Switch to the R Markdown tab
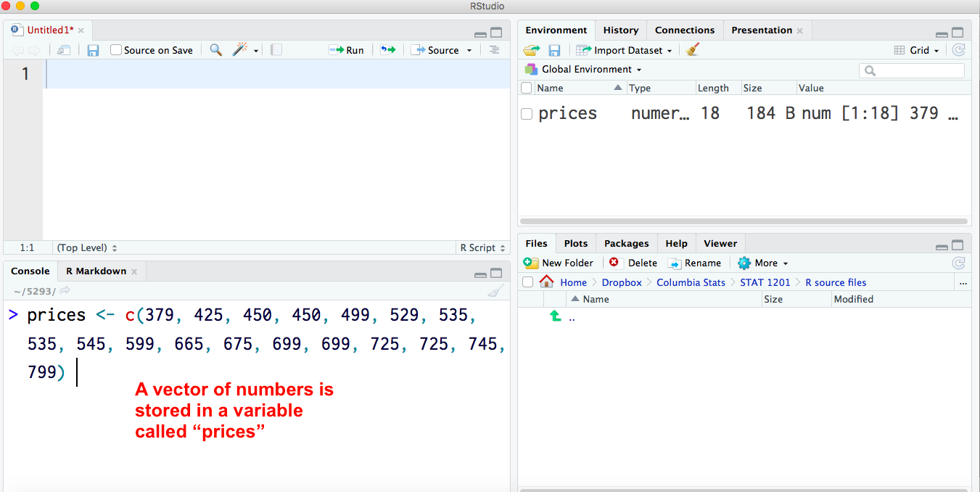The width and height of the screenshot is (980, 492). click(96, 271)
